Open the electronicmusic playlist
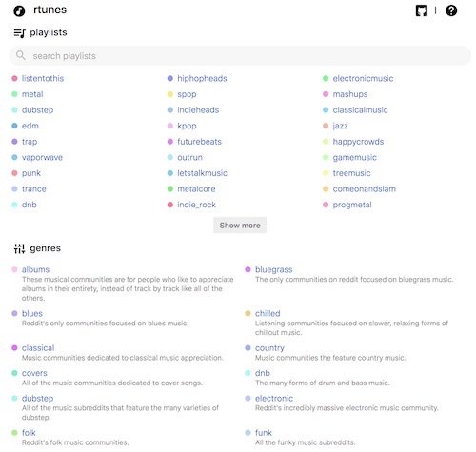The height and width of the screenshot is (452, 476). click(363, 78)
